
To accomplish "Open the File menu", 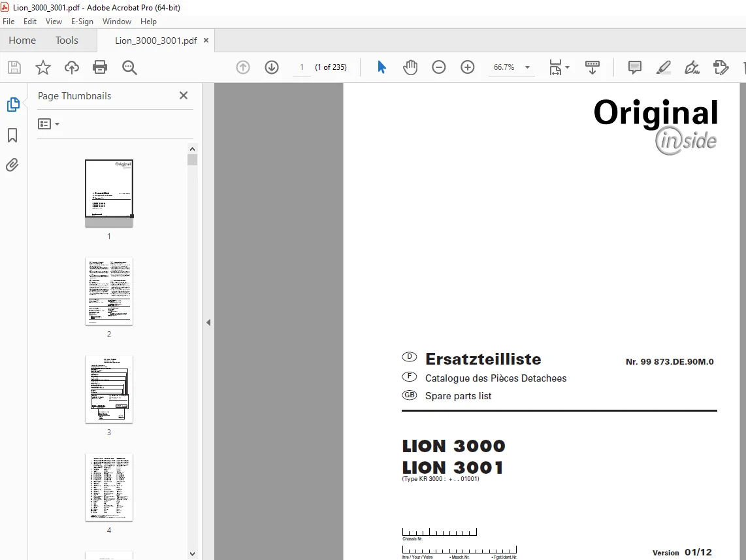I will (x=8, y=22).
